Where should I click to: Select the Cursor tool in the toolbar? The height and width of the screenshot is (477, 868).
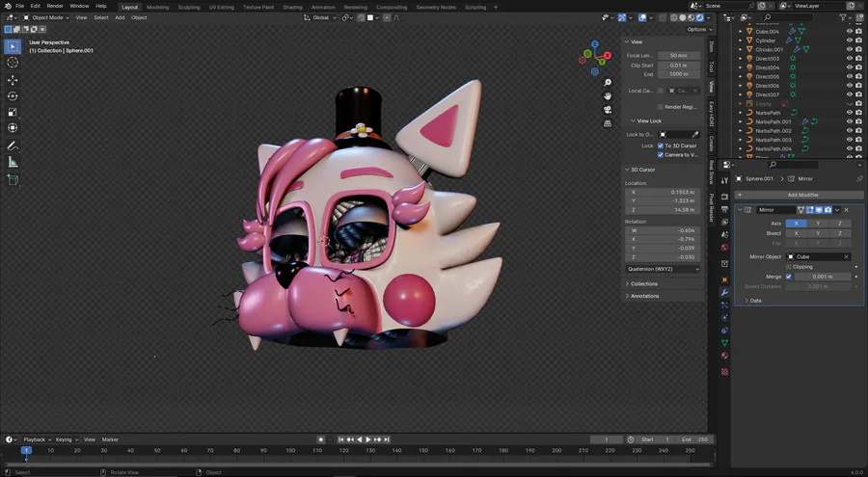[x=13, y=63]
